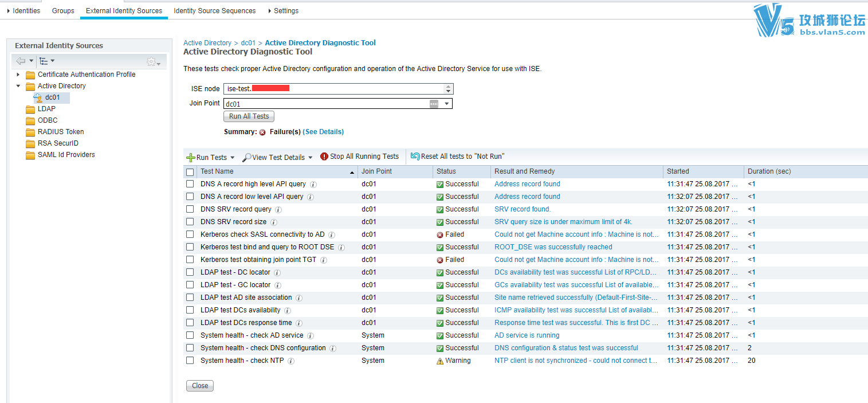Open the Identity Source Sequences tab
Screen dimensions: 868x403
click(x=215, y=11)
